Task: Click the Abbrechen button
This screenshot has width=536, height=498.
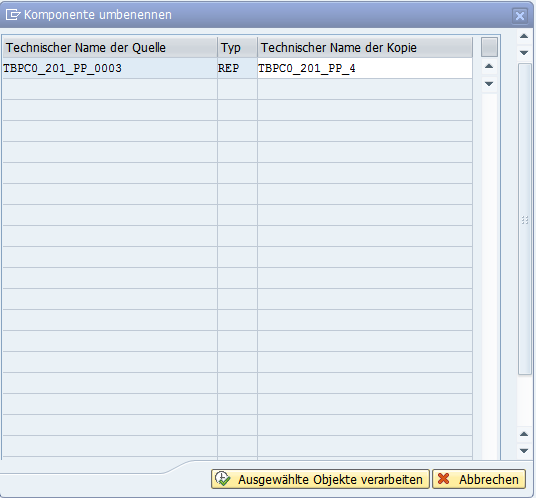Action: coord(479,479)
